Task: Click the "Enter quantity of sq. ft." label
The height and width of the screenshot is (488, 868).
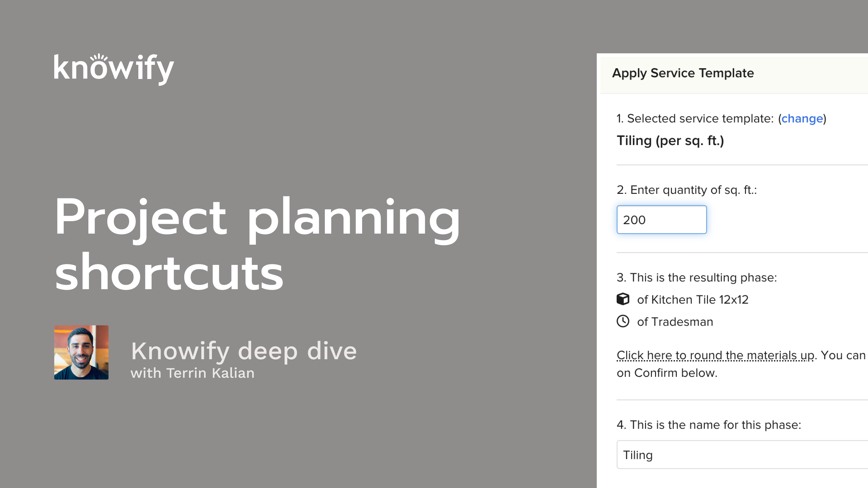Action: click(x=686, y=190)
